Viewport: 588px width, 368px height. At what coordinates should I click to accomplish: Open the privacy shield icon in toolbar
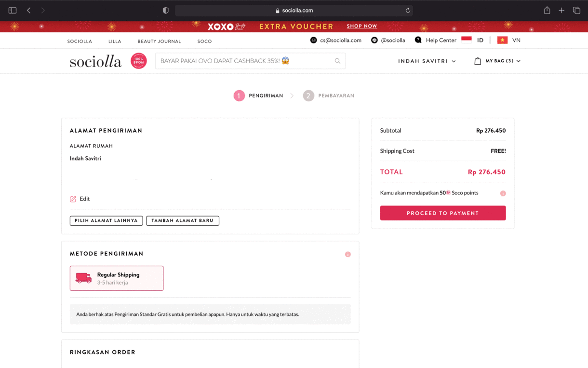pyautogui.click(x=166, y=10)
